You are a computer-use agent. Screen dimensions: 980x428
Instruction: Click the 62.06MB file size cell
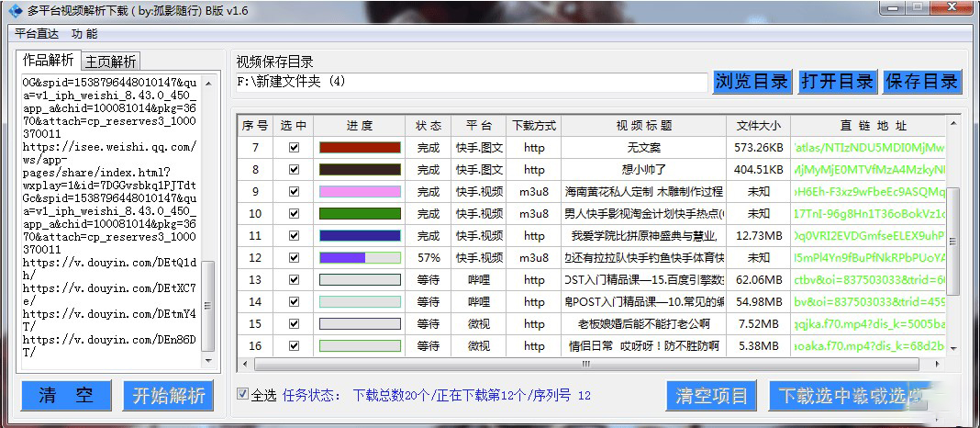tap(758, 280)
